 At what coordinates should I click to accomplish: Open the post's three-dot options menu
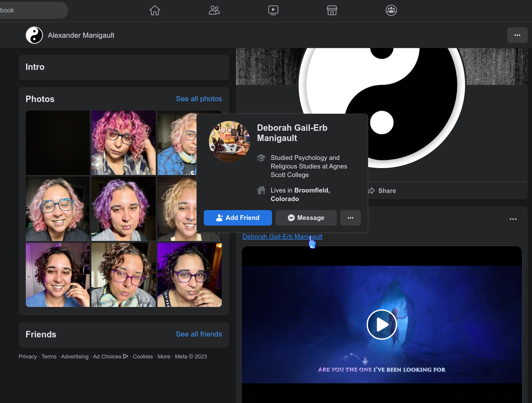tap(513, 219)
